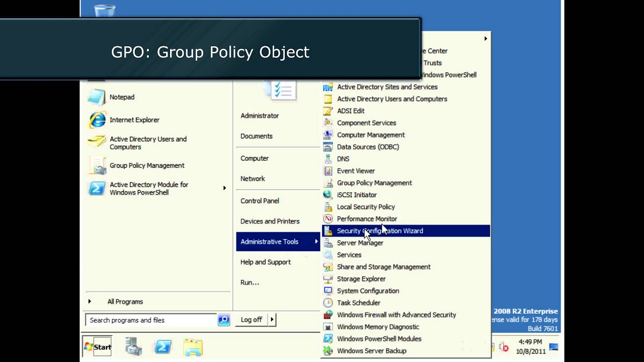Click Windows Firewall with Advanced Security icon

[x=328, y=315]
